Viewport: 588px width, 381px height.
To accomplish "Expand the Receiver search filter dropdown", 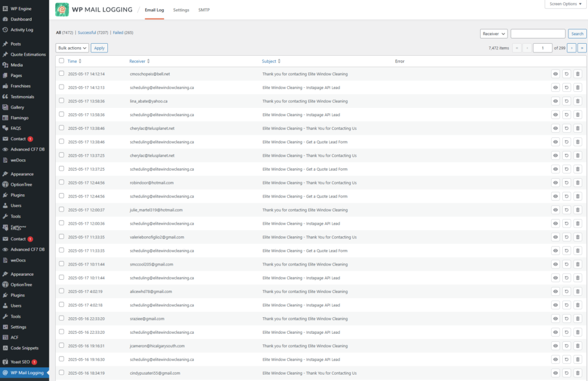I will [x=493, y=34].
